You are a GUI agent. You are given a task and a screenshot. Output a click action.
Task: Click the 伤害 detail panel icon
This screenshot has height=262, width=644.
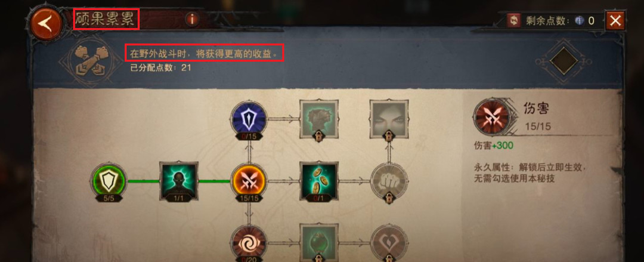coord(491,117)
